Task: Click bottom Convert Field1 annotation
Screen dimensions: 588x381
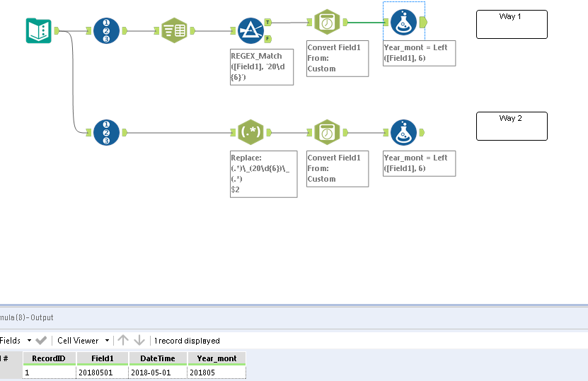Action: click(x=338, y=169)
